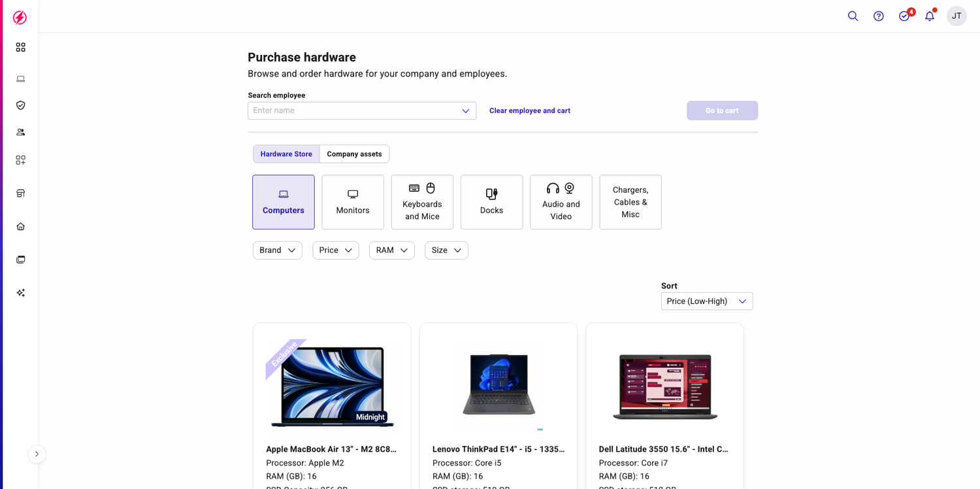Open the help question mark icon
This screenshot has height=489, width=980.
[879, 16]
